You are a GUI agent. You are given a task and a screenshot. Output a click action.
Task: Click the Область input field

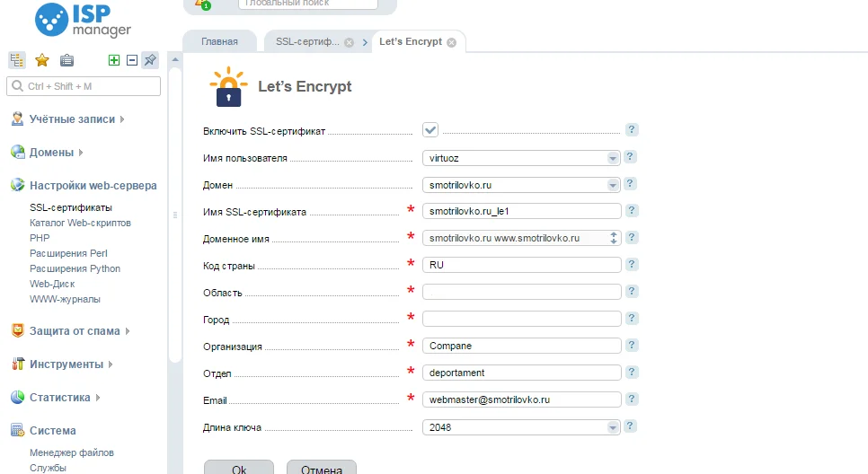(x=521, y=292)
